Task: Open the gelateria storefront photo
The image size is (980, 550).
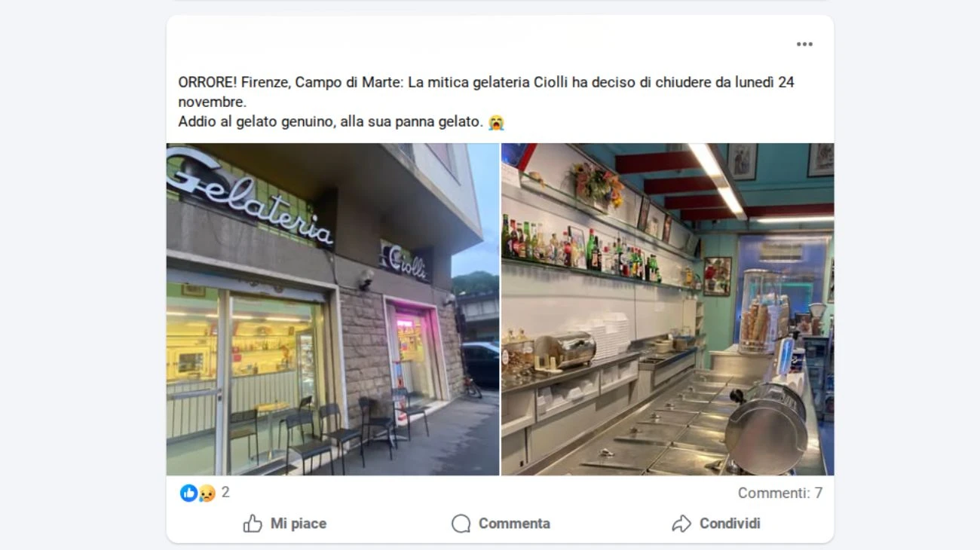Action: point(332,310)
